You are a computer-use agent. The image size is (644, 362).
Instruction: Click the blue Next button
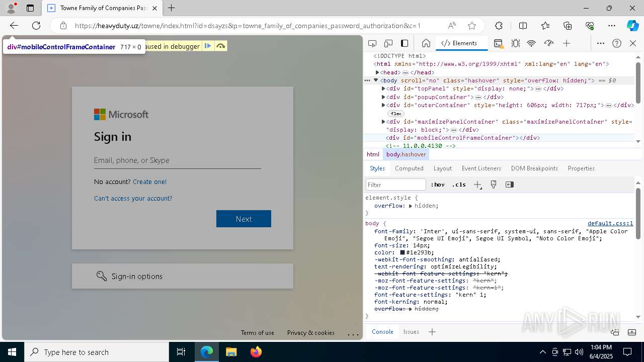(244, 219)
